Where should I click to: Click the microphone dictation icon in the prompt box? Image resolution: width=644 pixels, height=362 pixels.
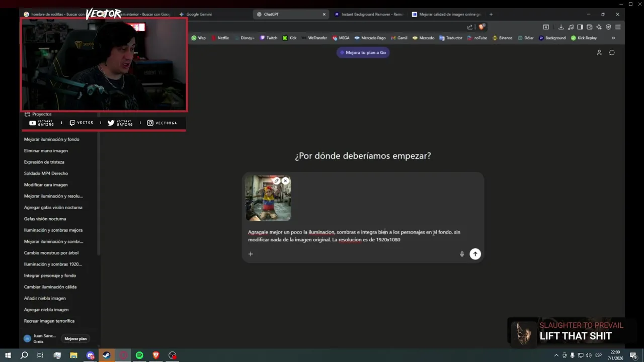click(x=462, y=254)
